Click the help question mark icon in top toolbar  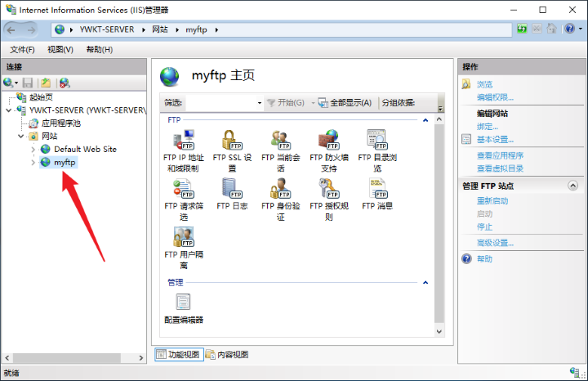click(x=570, y=29)
